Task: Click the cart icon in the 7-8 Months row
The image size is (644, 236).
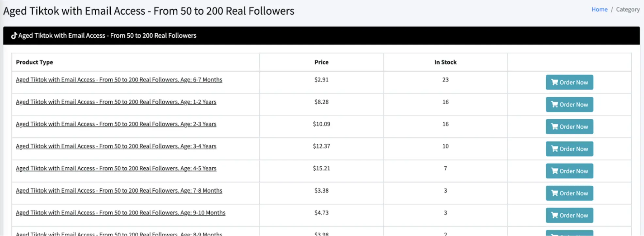Action: (x=555, y=193)
